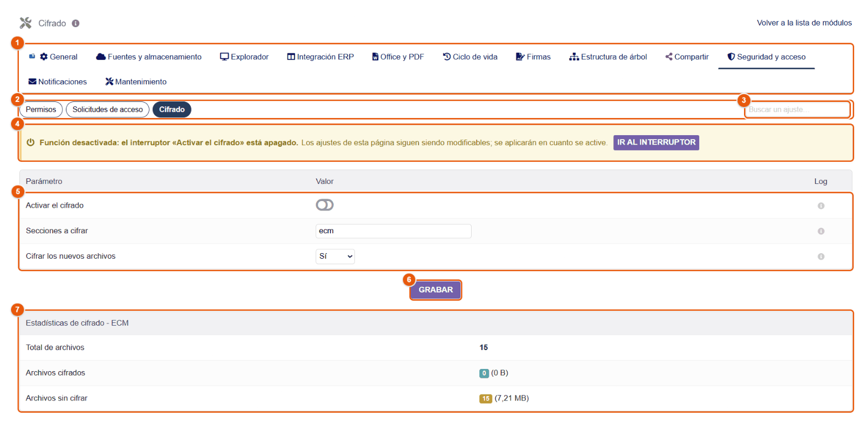Screen dimensions: 868x421
Task: Click the signature icon for Firmas
Action: tap(520, 57)
